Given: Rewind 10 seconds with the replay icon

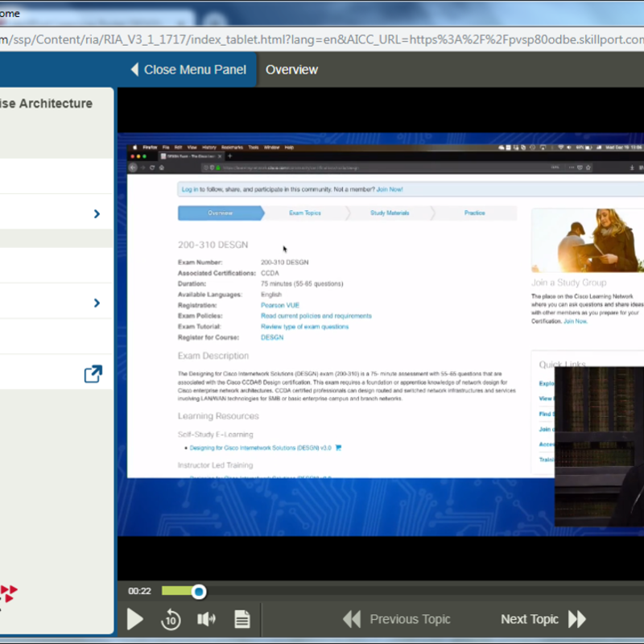Looking at the screenshot, I should [x=171, y=619].
